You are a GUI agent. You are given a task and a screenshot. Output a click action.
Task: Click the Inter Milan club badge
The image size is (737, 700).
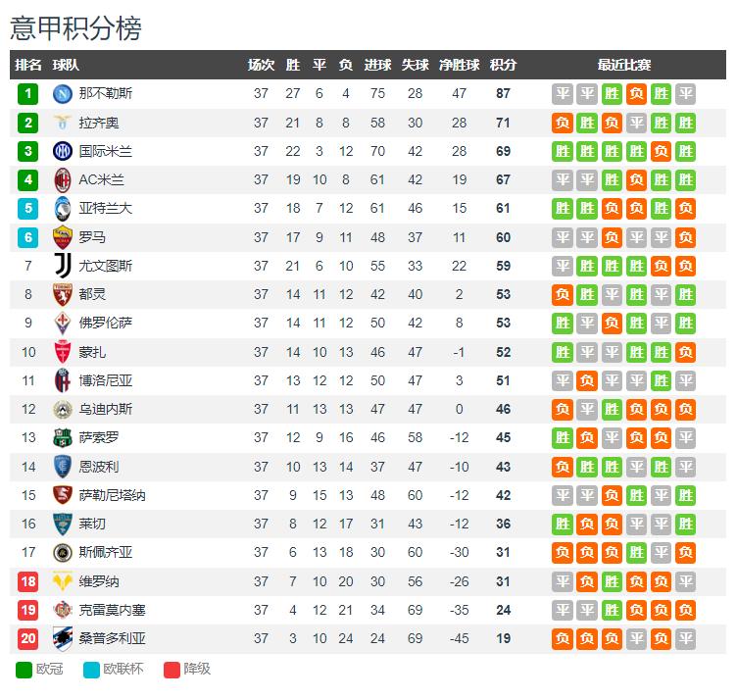62,151
